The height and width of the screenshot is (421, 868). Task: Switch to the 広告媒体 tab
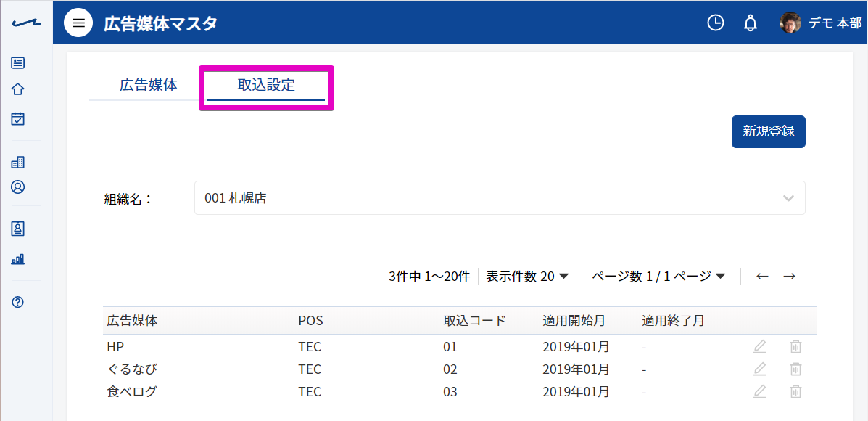(x=149, y=86)
